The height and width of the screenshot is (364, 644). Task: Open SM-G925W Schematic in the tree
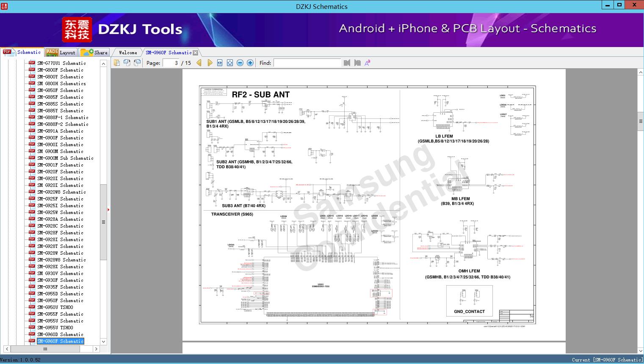[x=60, y=212]
